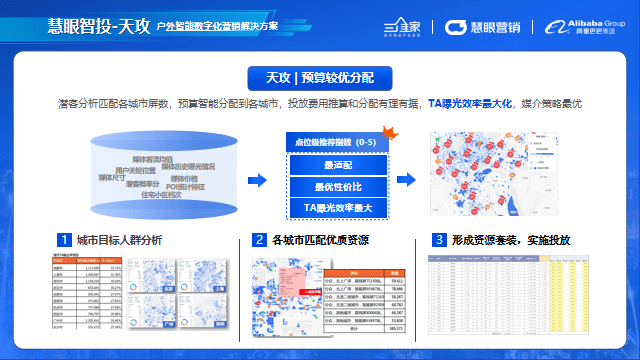Screen dimensions: 640x360
Task: Click the blue slider in the large map's legend panel
Action: tap(543, 154)
